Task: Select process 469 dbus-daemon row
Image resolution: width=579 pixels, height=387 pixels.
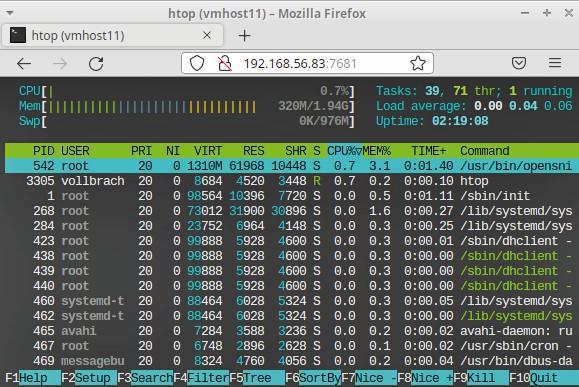Action: tap(292, 361)
